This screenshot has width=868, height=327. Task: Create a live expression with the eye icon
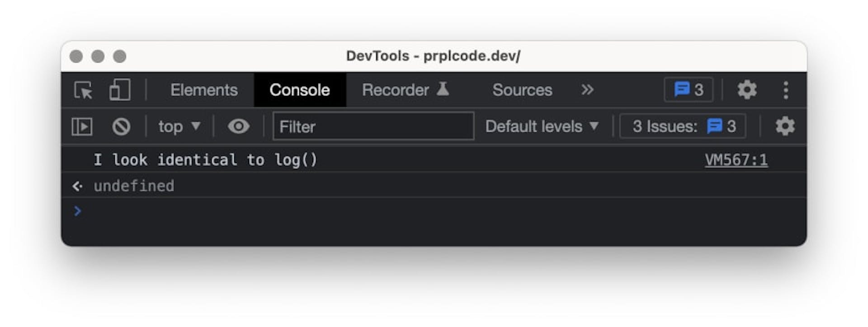coord(239,127)
